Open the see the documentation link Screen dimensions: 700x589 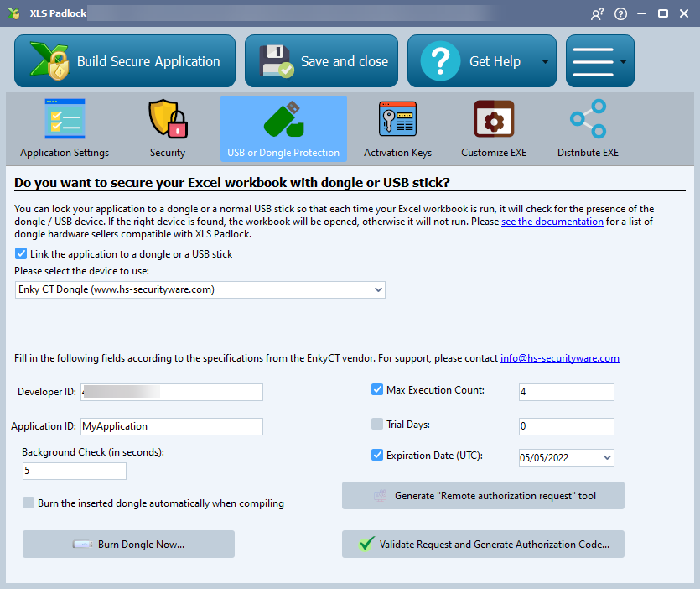(x=552, y=222)
